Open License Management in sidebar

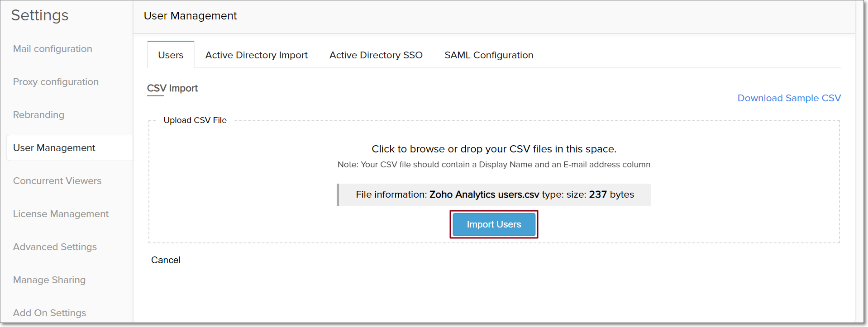click(61, 214)
